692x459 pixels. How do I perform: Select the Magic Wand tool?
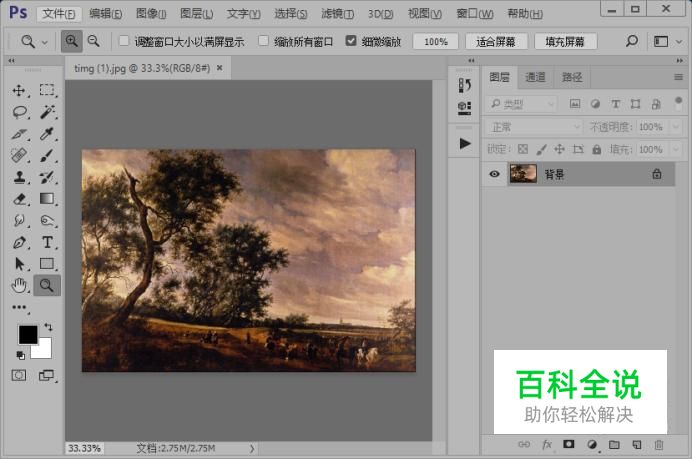pos(47,112)
